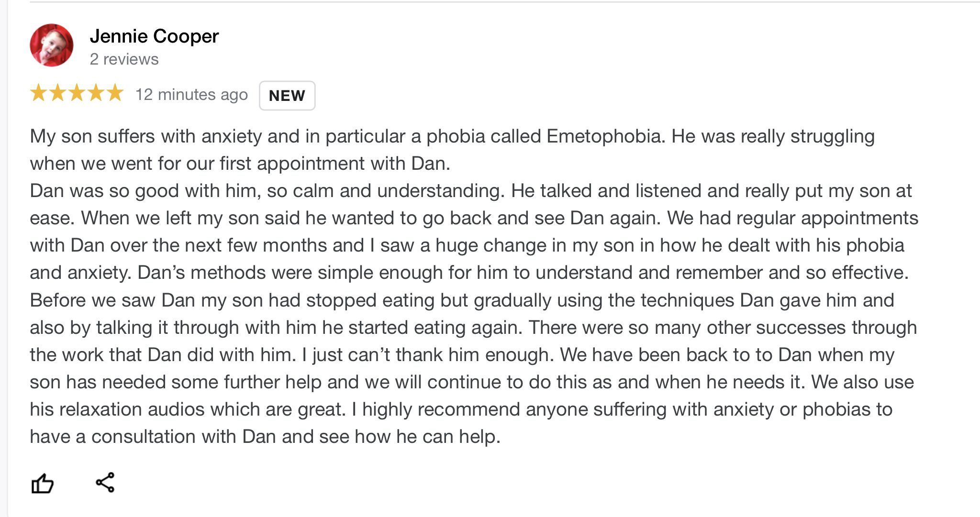Click the NEW badge

click(287, 96)
